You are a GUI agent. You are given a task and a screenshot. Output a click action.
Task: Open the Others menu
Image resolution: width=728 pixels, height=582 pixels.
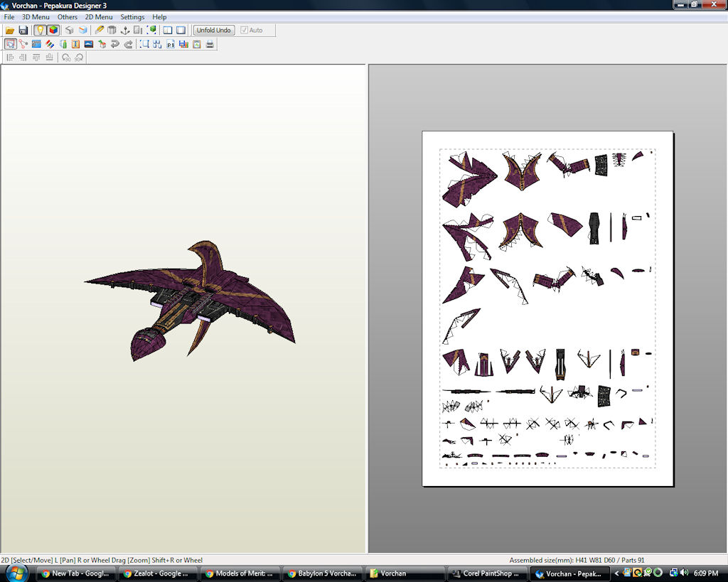pos(68,17)
